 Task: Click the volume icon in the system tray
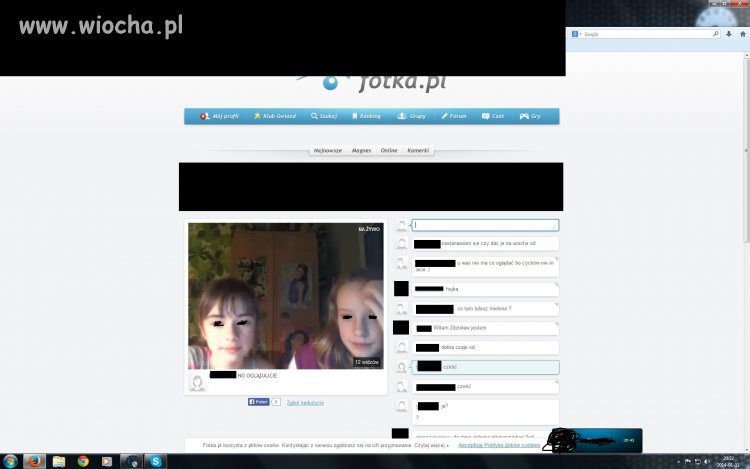[706, 461]
